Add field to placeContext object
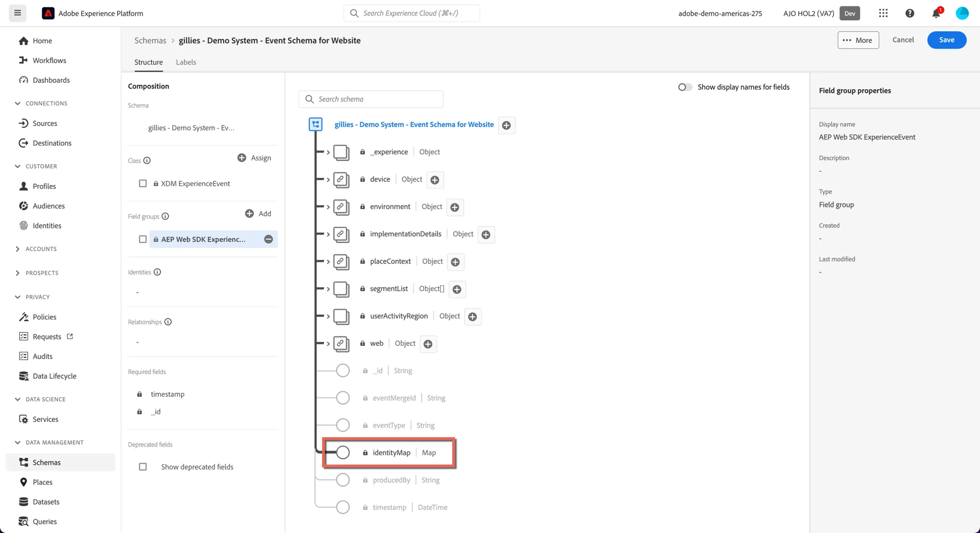The image size is (980, 533). (x=455, y=262)
